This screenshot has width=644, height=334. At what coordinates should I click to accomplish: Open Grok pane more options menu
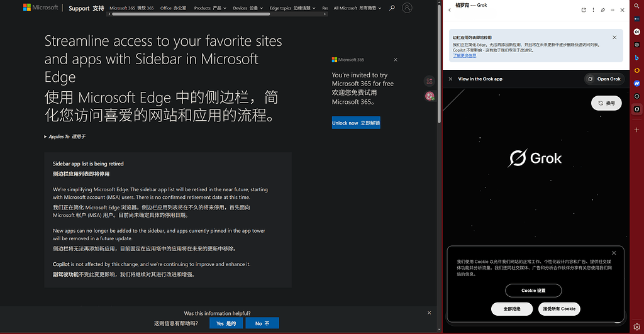click(x=593, y=10)
